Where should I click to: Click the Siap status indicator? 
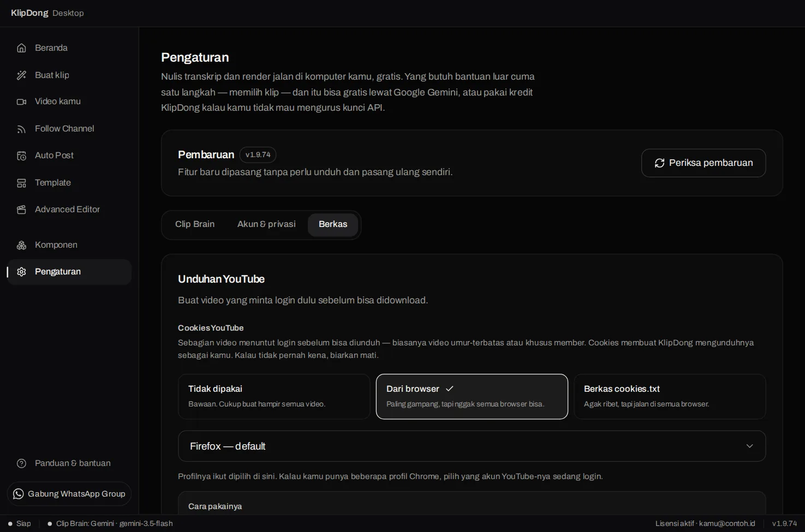(20, 524)
